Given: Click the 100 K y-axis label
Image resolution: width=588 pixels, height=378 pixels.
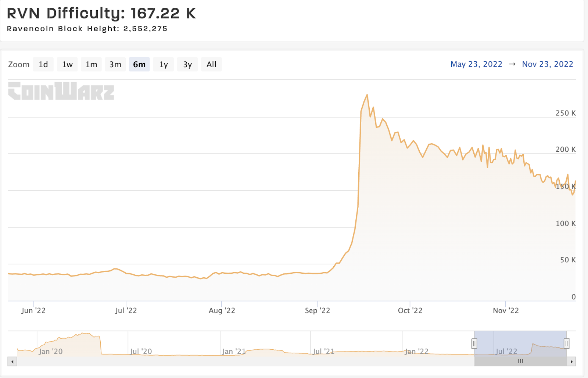Looking at the screenshot, I should click(x=566, y=223).
